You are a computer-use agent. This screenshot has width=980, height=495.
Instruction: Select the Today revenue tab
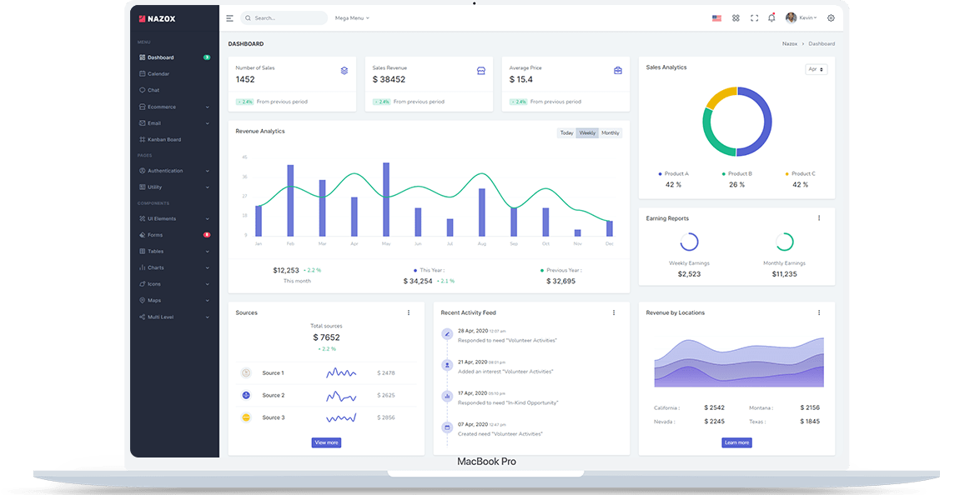pos(566,133)
